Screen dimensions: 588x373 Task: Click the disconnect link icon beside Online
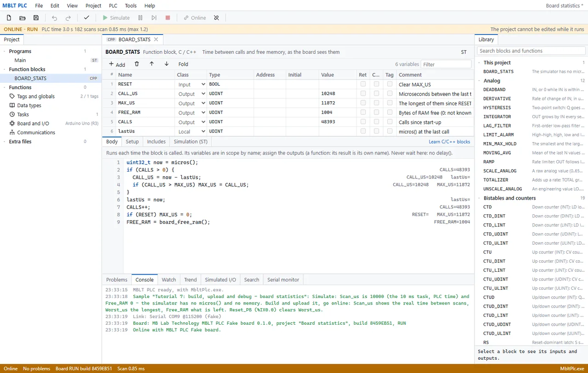pyautogui.click(x=216, y=18)
